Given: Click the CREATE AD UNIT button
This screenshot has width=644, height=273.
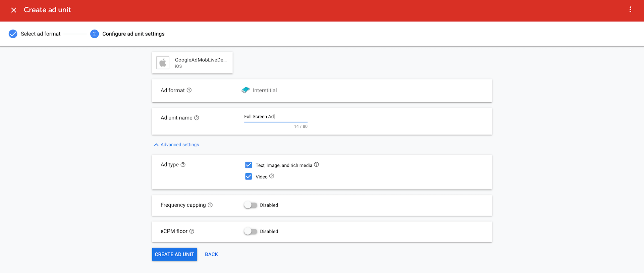Looking at the screenshot, I should coord(174,254).
